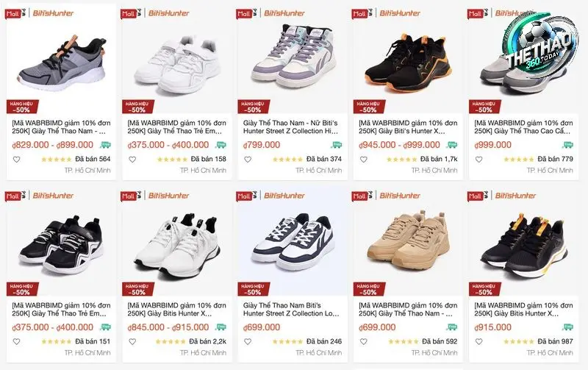The image size is (588, 370).
Task: Favorite the gray shoe priced ₫829.000 with heart
Action: pos(16,160)
